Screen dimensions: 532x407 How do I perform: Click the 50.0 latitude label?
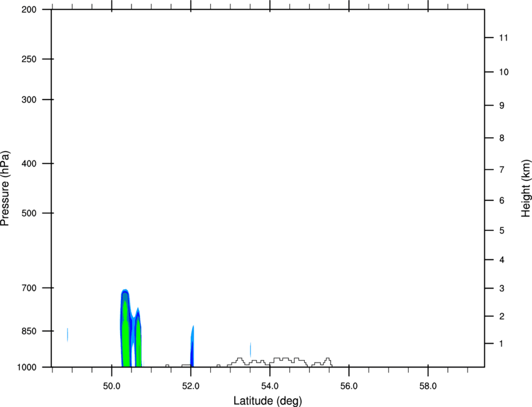pyautogui.click(x=111, y=386)
